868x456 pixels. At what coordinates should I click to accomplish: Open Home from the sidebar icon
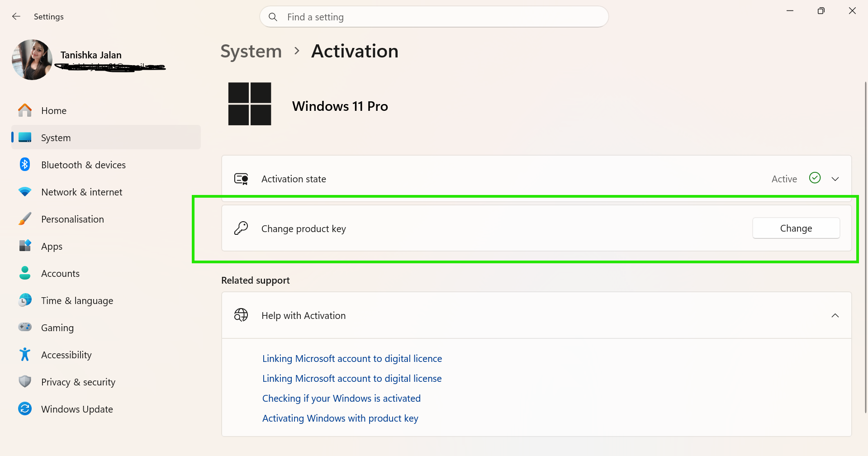pyautogui.click(x=25, y=110)
